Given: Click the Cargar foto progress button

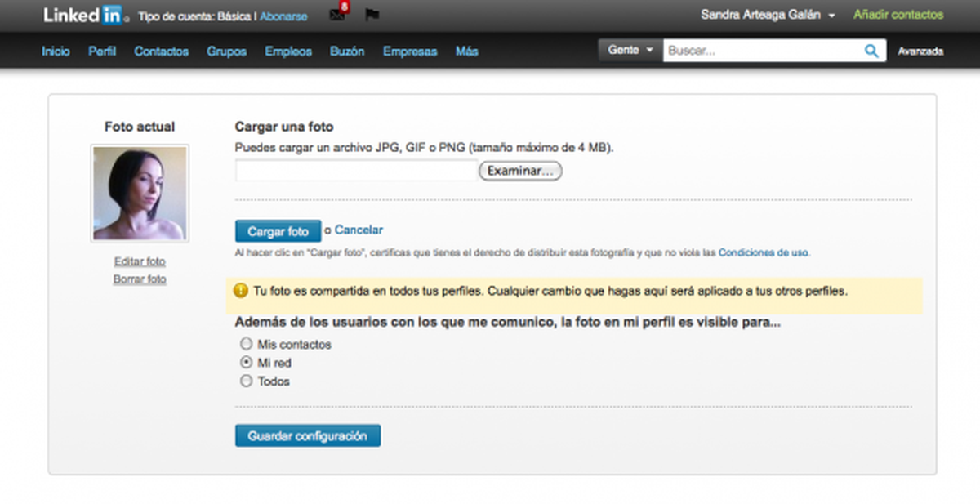Looking at the screenshot, I should [x=278, y=230].
